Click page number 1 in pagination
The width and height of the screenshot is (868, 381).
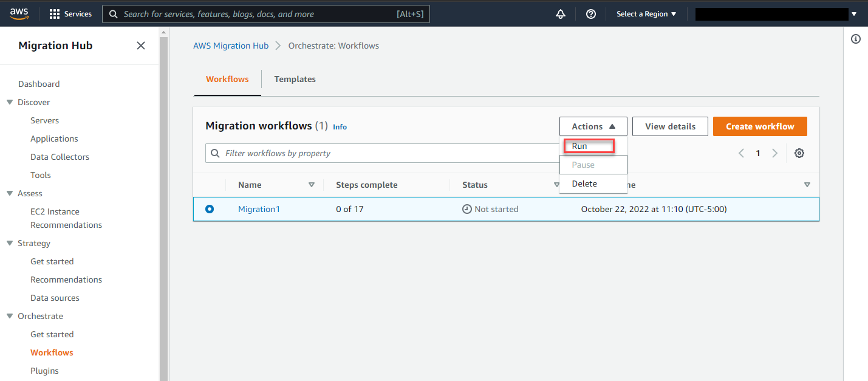[x=758, y=153]
